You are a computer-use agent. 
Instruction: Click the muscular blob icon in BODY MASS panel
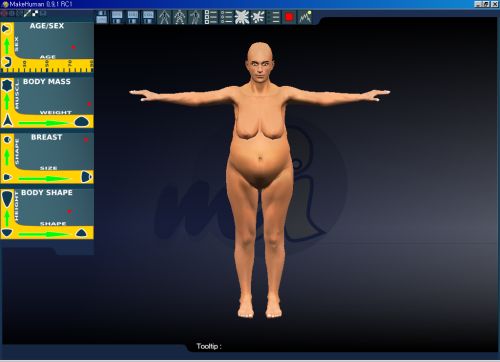(x=7, y=86)
